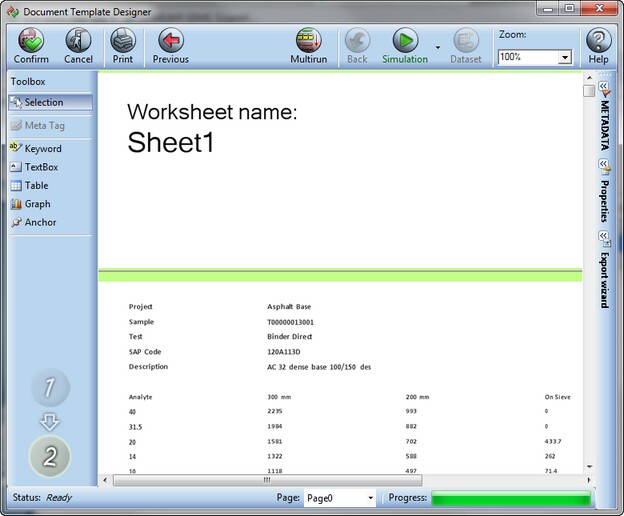
Task: Close the Document Template Designer window
Action: (599, 8)
